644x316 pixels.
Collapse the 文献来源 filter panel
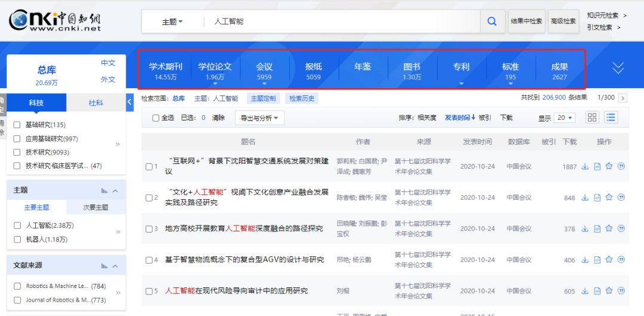point(116,266)
